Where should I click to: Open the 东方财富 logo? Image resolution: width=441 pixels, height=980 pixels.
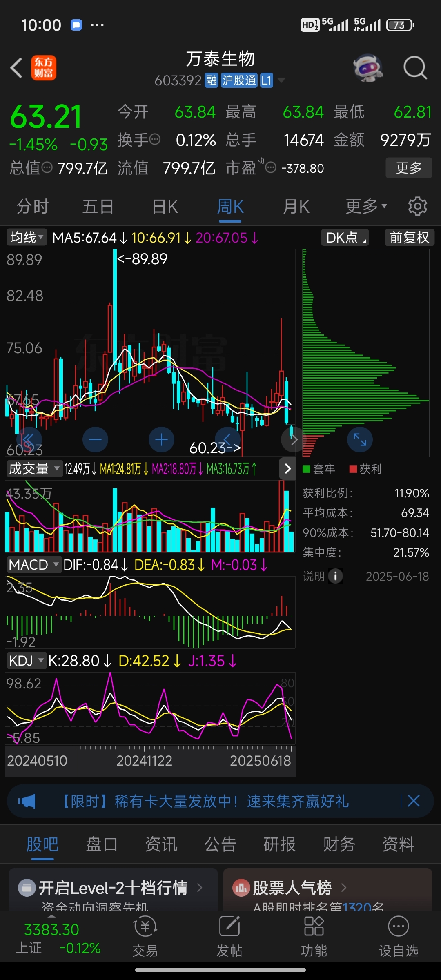tap(44, 68)
